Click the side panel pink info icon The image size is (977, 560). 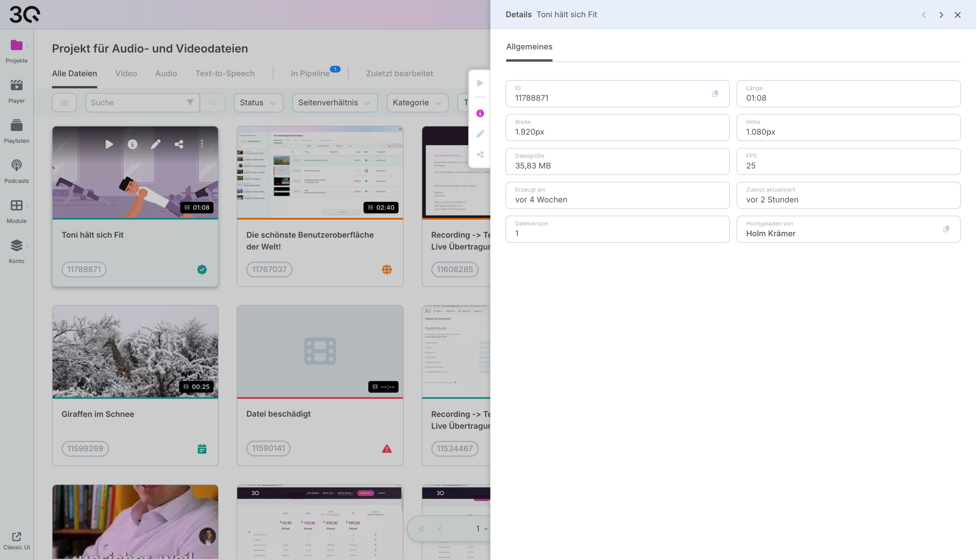click(480, 114)
